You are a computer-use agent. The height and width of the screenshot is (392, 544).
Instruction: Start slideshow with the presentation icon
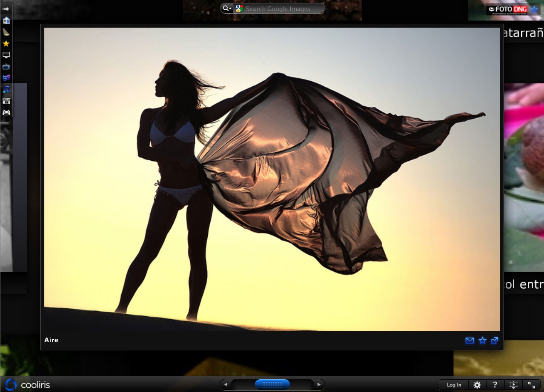(x=513, y=385)
